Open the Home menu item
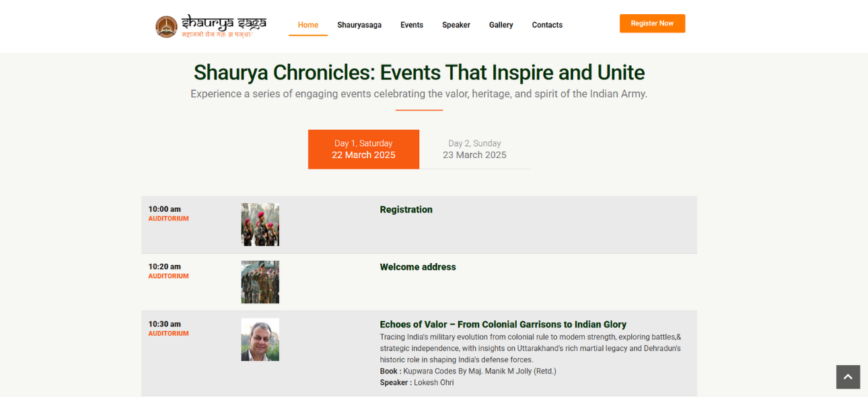Viewport: 868px width, 397px height. pos(308,25)
